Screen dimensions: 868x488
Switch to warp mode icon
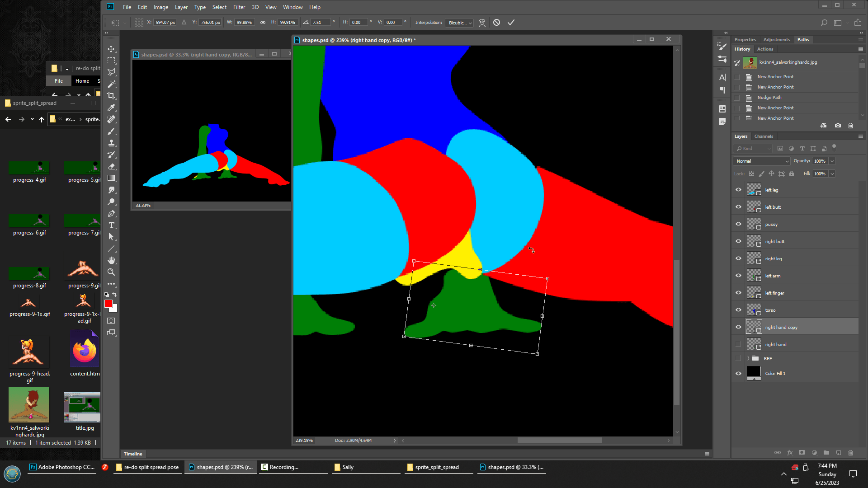coord(482,22)
